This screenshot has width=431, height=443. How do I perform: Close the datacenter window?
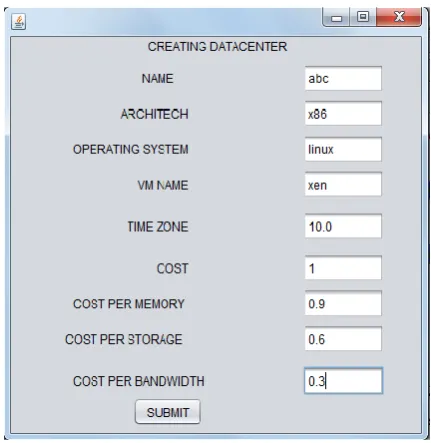399,17
